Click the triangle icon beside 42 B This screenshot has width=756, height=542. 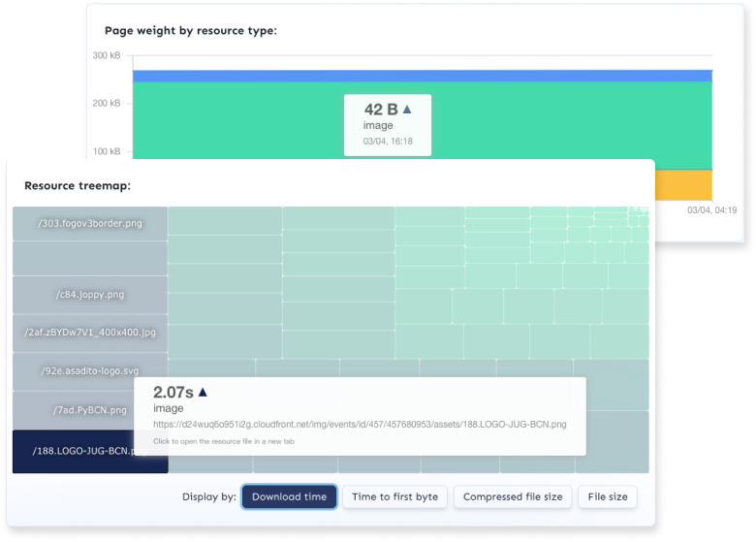coord(407,110)
